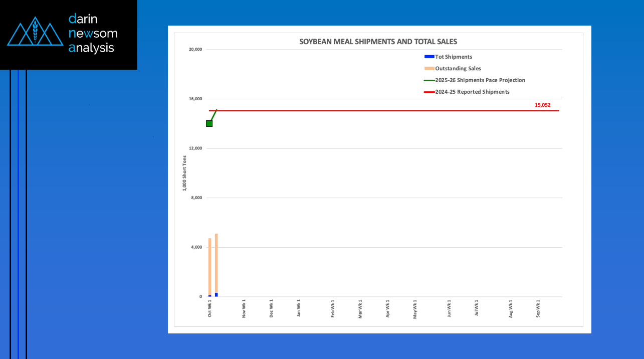Click the 'Jan Wk 1' axis label
The width and height of the screenshot is (644, 359).
tap(299, 308)
